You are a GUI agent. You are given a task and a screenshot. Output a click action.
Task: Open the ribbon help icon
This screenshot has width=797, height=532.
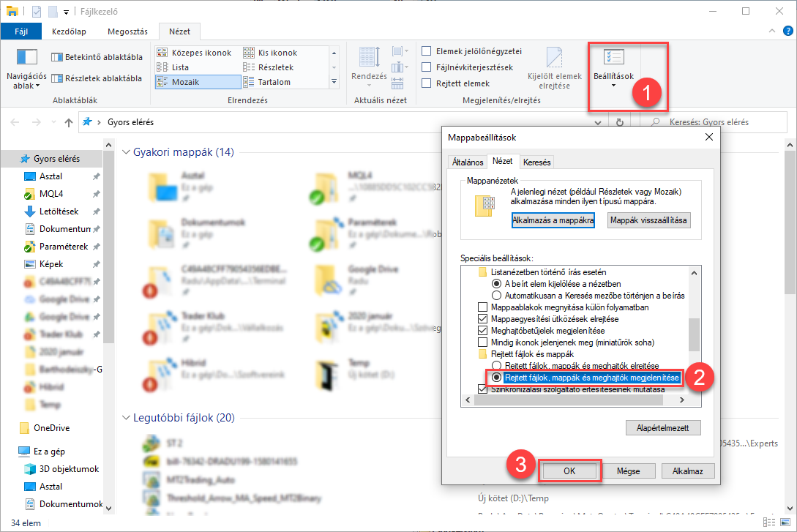[x=787, y=31]
